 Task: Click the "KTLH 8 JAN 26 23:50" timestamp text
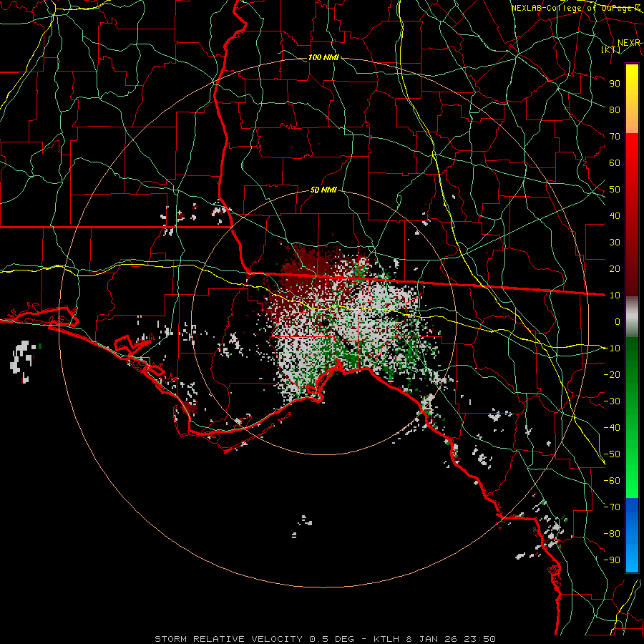point(434,639)
